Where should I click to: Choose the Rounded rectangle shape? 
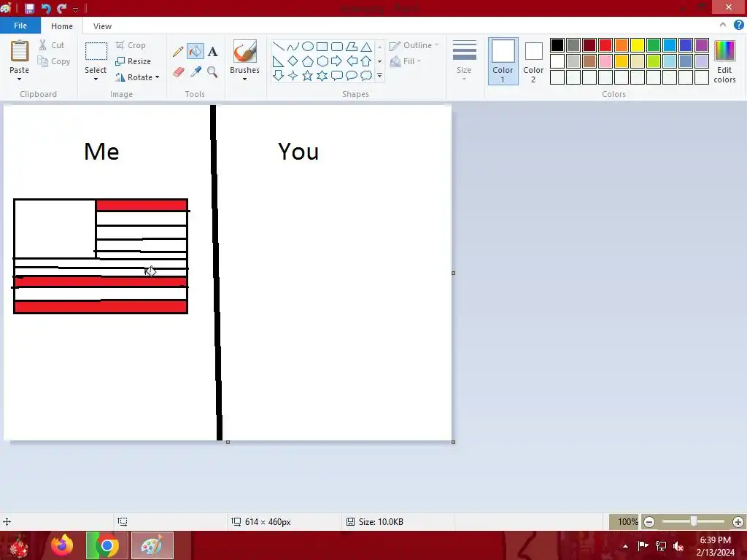click(x=337, y=46)
